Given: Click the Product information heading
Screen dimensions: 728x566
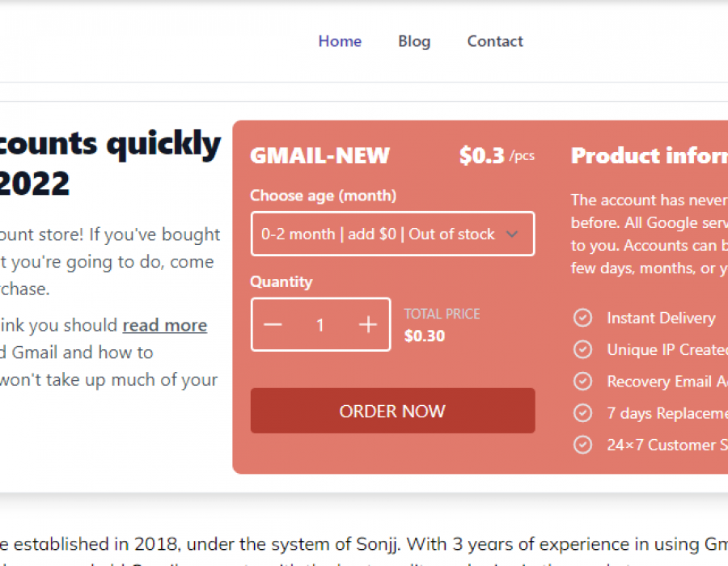Looking at the screenshot, I should click(x=649, y=155).
